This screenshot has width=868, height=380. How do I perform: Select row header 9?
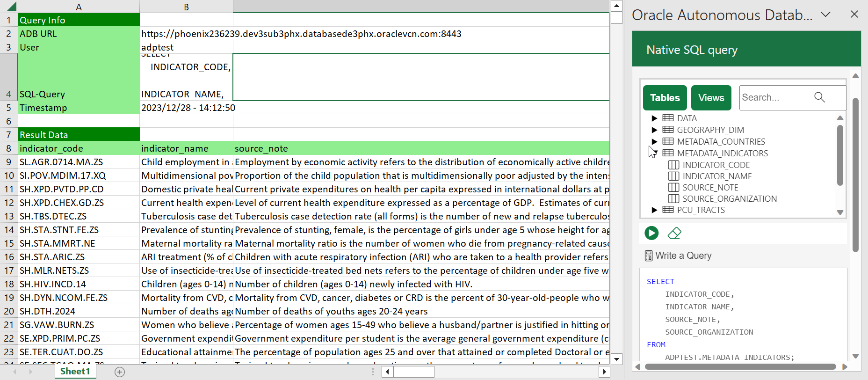pos(9,162)
